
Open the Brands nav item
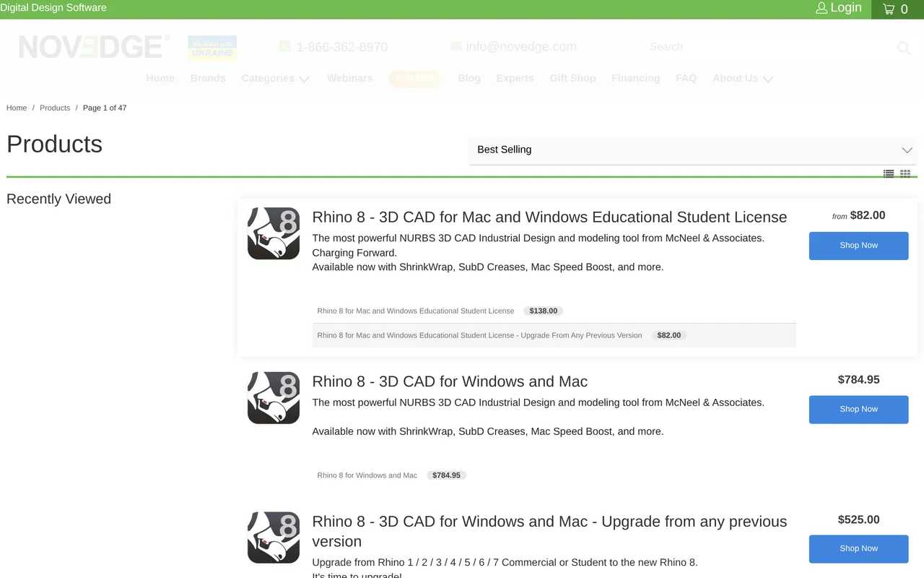(208, 78)
